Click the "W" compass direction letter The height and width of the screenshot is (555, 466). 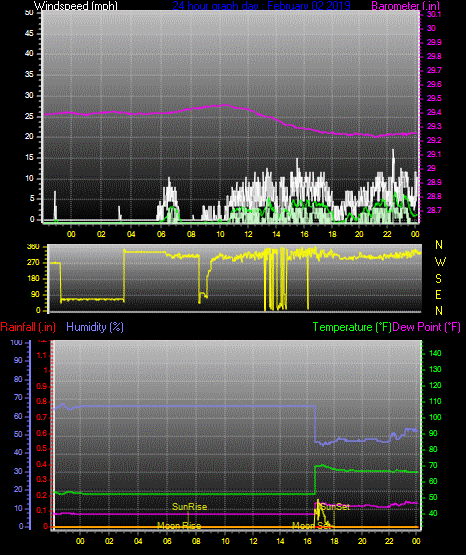[440, 262]
